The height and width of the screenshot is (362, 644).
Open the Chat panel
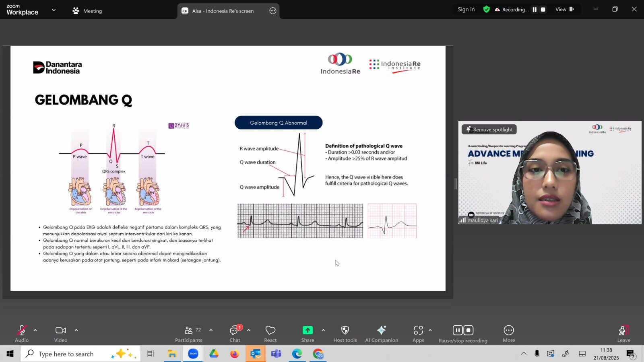(235, 333)
